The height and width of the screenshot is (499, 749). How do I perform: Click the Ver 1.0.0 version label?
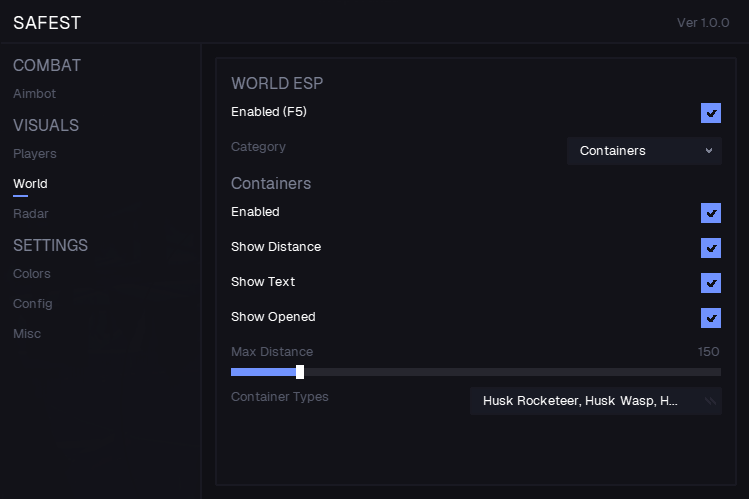(703, 23)
